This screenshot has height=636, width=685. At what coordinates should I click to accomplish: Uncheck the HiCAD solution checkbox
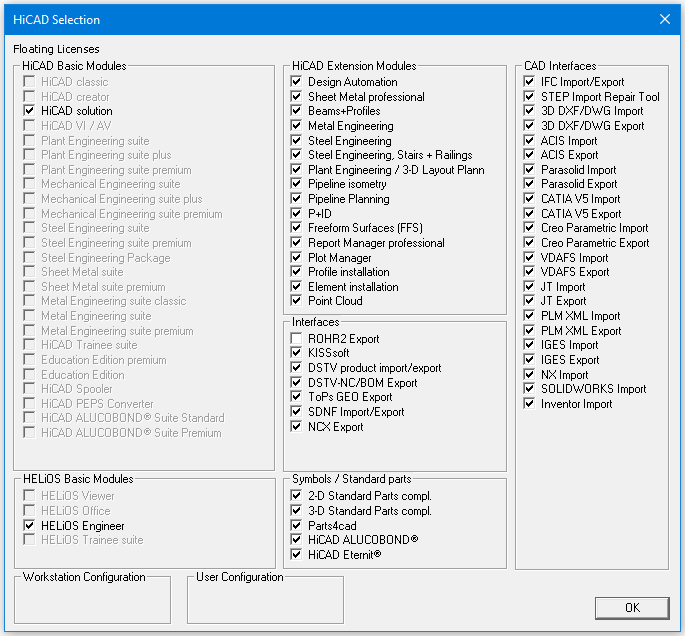(x=29, y=111)
